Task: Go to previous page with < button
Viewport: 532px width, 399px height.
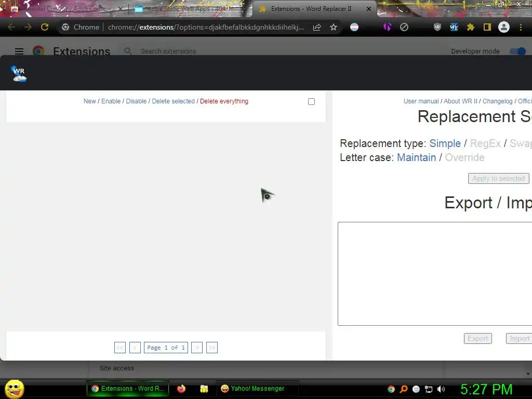Action: pos(135,348)
